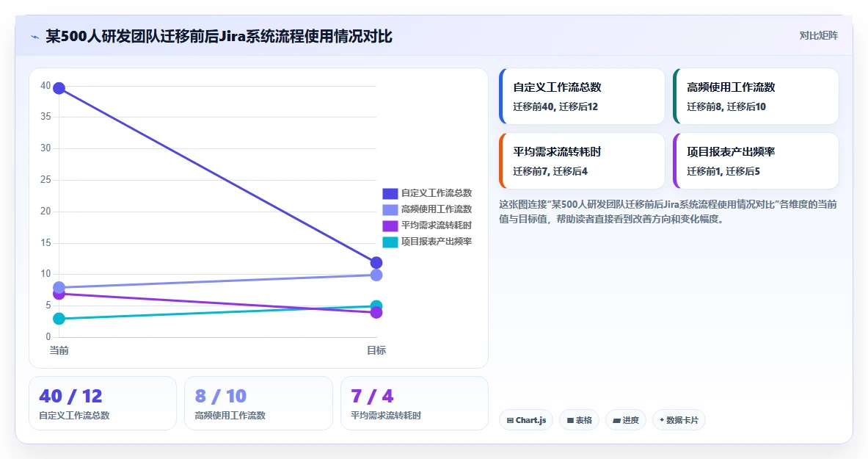Click the y-axis label 25

pos(45,180)
